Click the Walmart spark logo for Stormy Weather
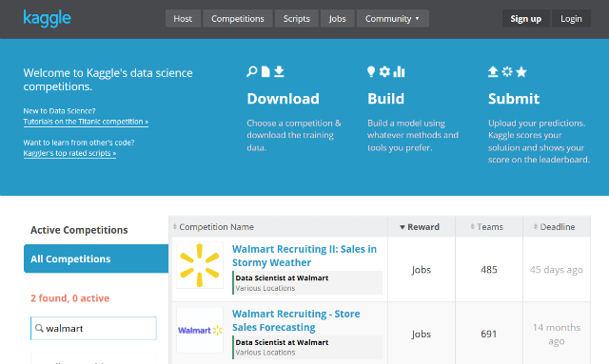 click(200, 265)
